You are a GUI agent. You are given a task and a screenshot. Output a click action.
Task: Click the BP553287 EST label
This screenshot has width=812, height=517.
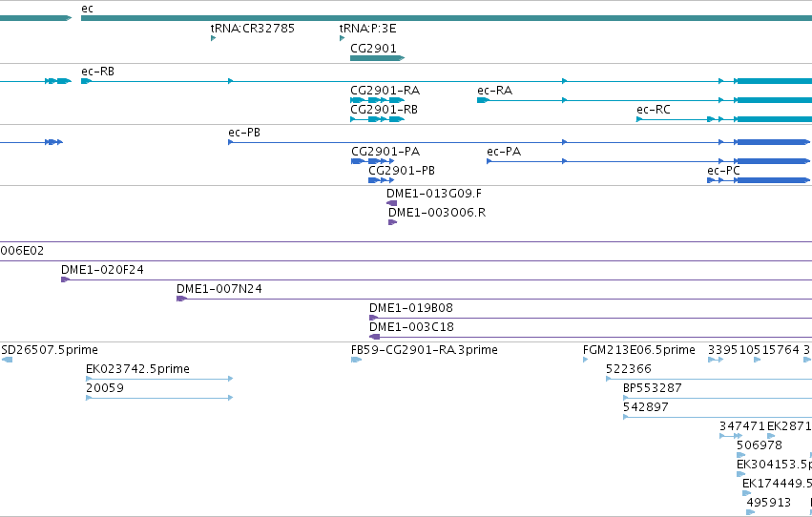(x=652, y=388)
